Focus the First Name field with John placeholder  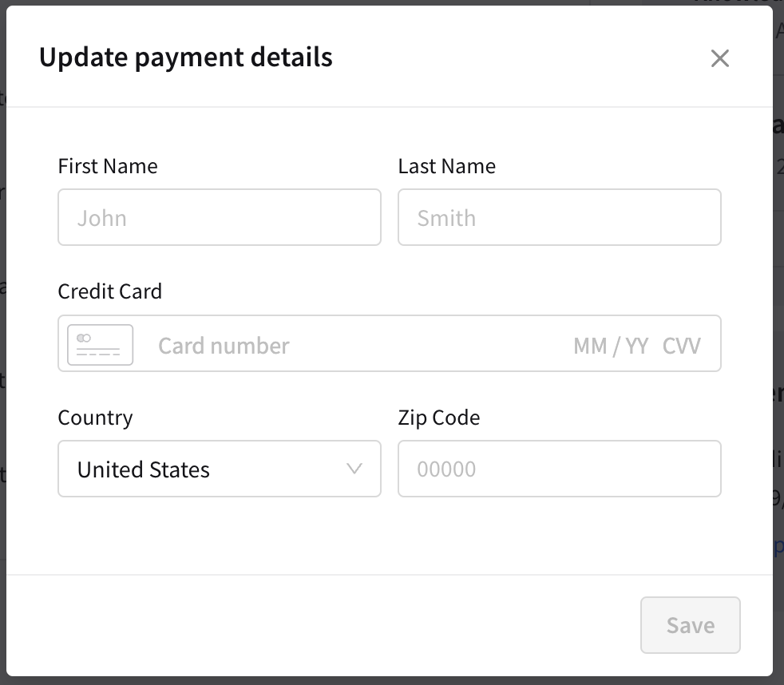pos(220,217)
